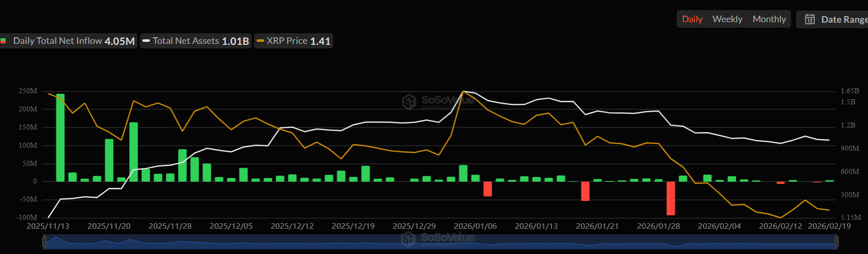The image size is (868, 254).
Task: Click the white Total Net Assets legend marker
Action: tap(146, 41)
